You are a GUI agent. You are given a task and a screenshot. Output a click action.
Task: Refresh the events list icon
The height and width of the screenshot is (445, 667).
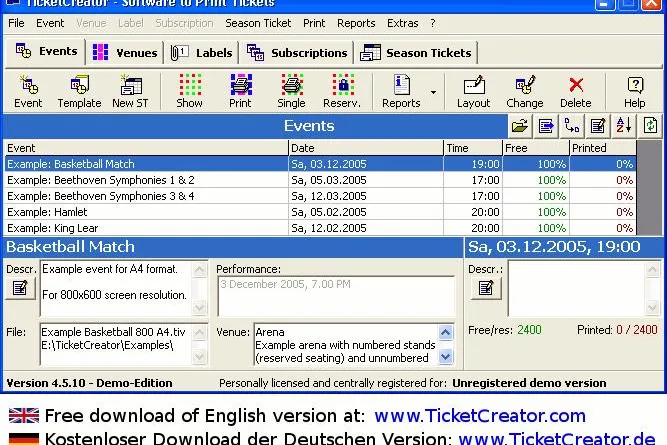tap(650, 126)
